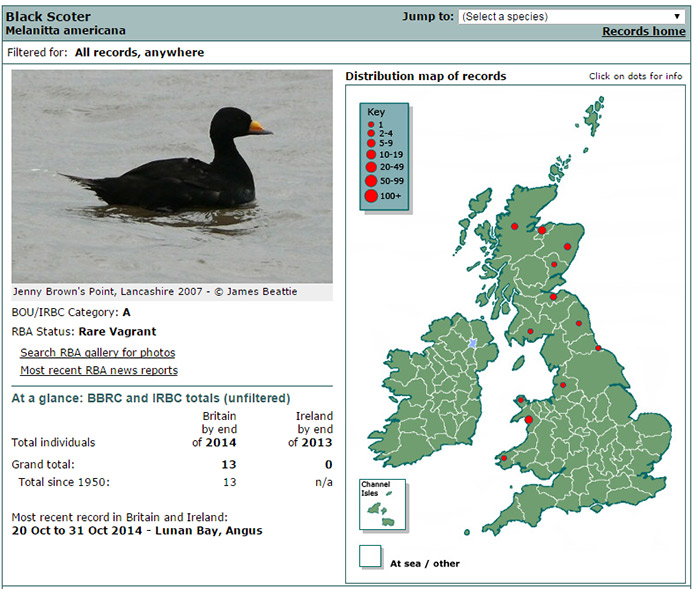Click the 'All records, anywhere' filter text
Viewport: 700px width, 589px height.
tap(139, 52)
